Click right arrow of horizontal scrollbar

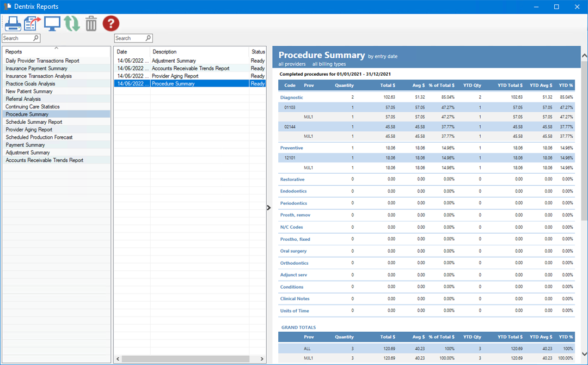point(262,360)
